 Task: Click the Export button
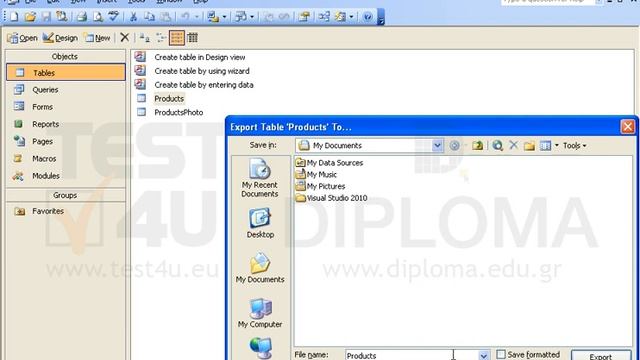coord(601,355)
